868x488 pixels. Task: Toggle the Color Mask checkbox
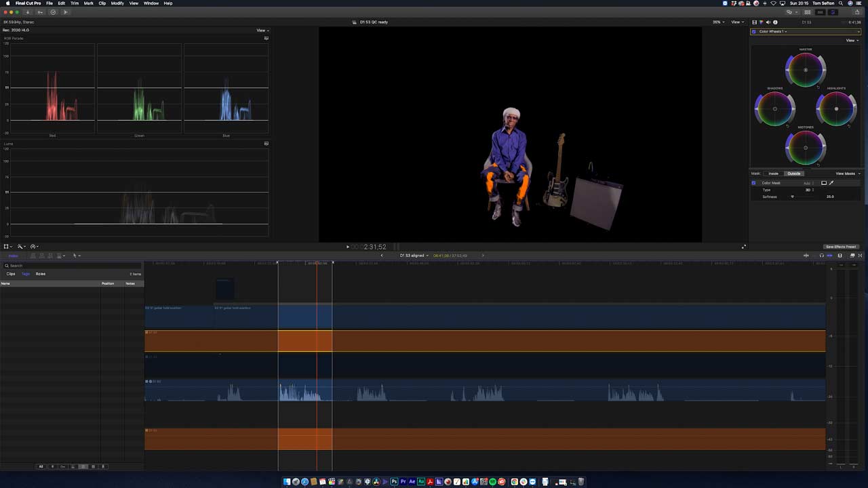[753, 183]
